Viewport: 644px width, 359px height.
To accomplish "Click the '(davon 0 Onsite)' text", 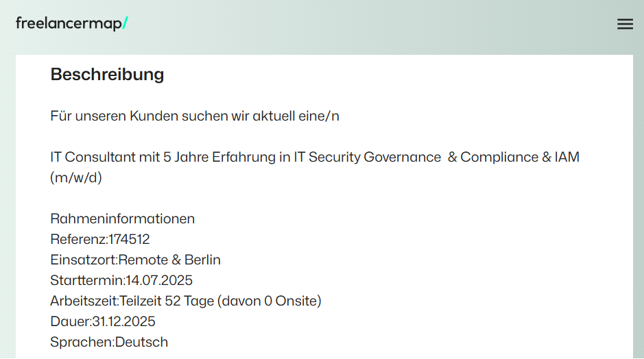I will coord(269,301).
